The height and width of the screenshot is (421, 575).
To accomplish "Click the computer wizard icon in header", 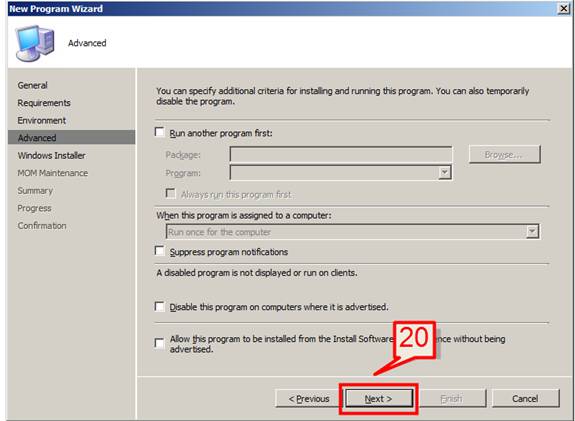I will coord(34,43).
